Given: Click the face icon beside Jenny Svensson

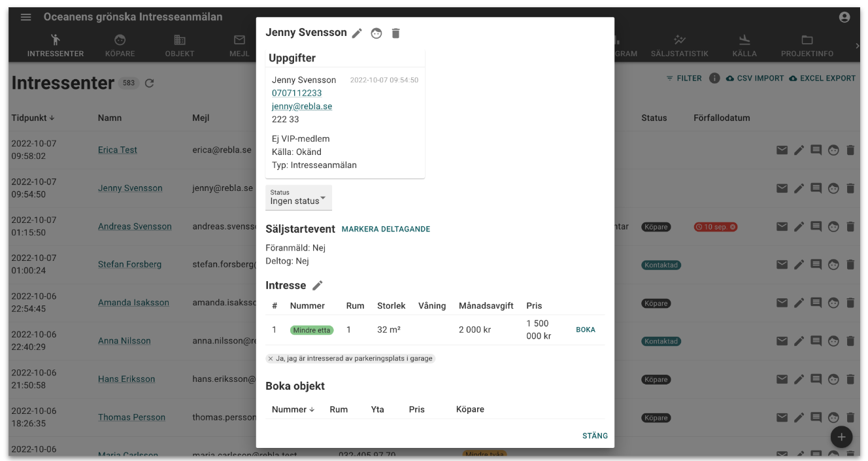Looking at the screenshot, I should (376, 33).
